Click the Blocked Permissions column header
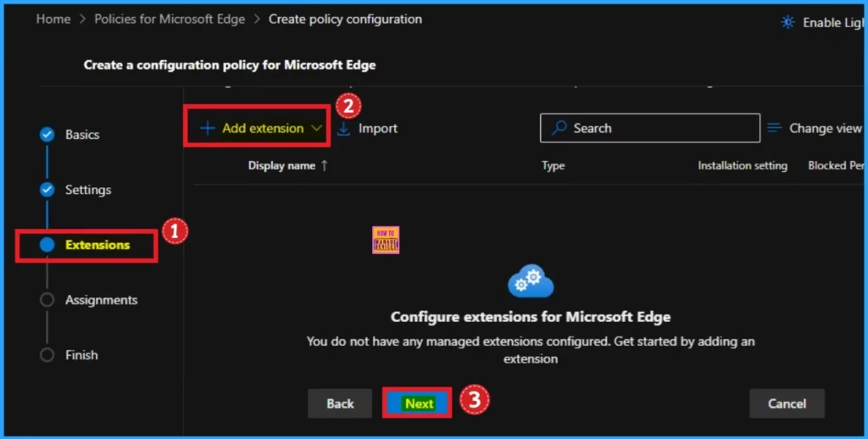 [835, 165]
